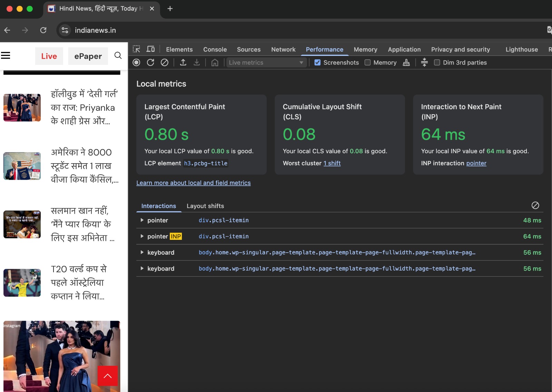Open the Live metrics dropdown
This screenshot has height=392, width=552.
[266, 62]
